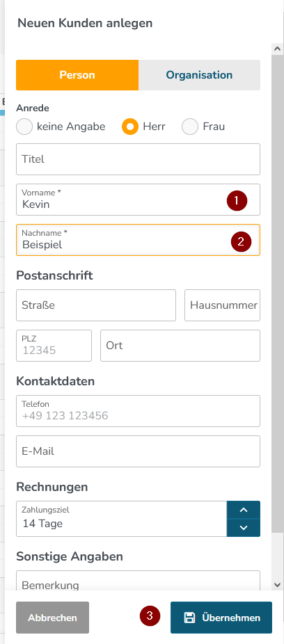
Task: Switch to the Organisation tab
Action: tap(199, 75)
